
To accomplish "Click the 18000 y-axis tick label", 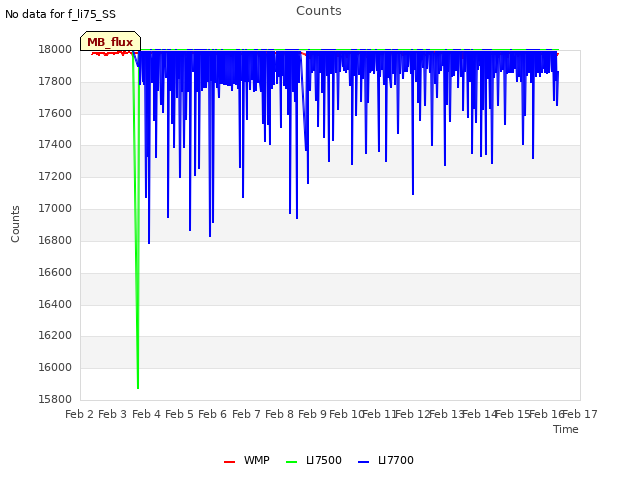I will point(55,50).
